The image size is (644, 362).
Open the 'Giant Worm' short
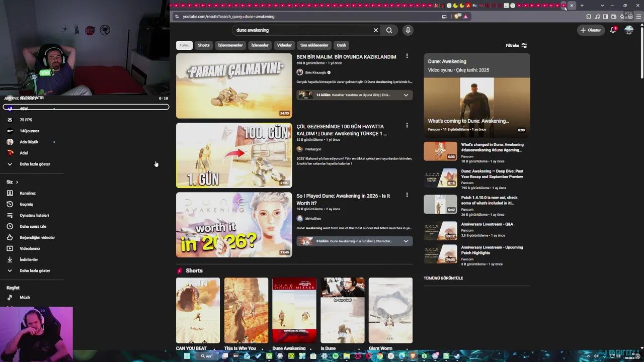pyautogui.click(x=390, y=310)
